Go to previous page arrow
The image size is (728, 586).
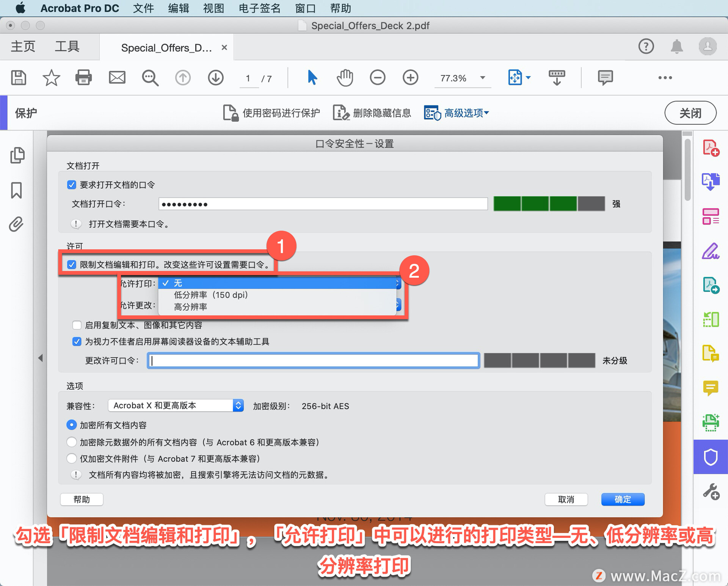(183, 78)
